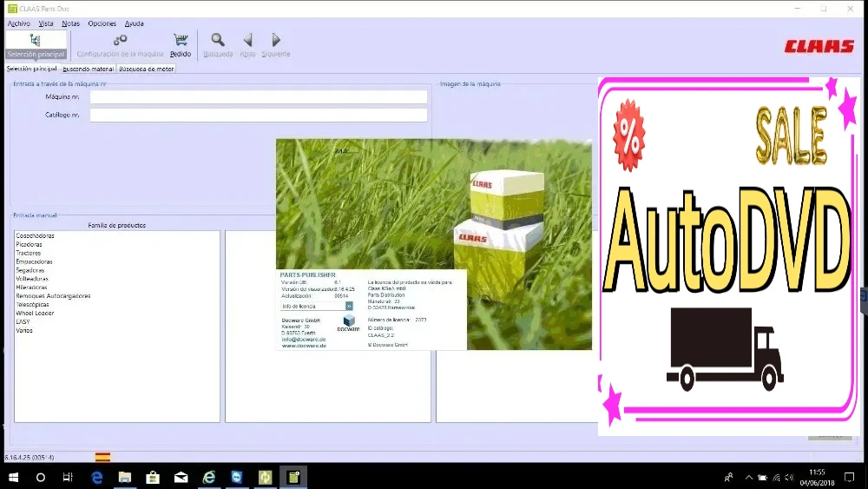Open www.docware.de website link

click(304, 346)
